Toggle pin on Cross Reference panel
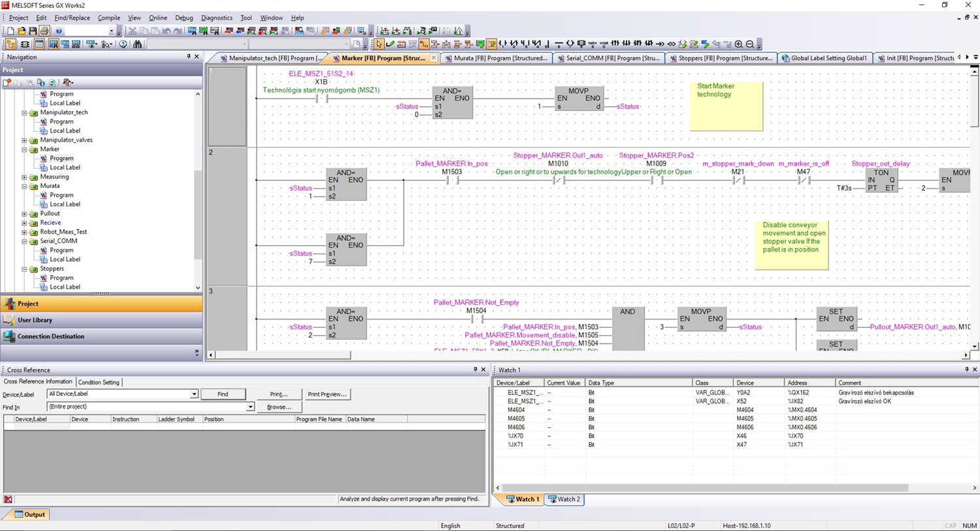Image resolution: width=980 pixels, height=531 pixels. pos(475,370)
